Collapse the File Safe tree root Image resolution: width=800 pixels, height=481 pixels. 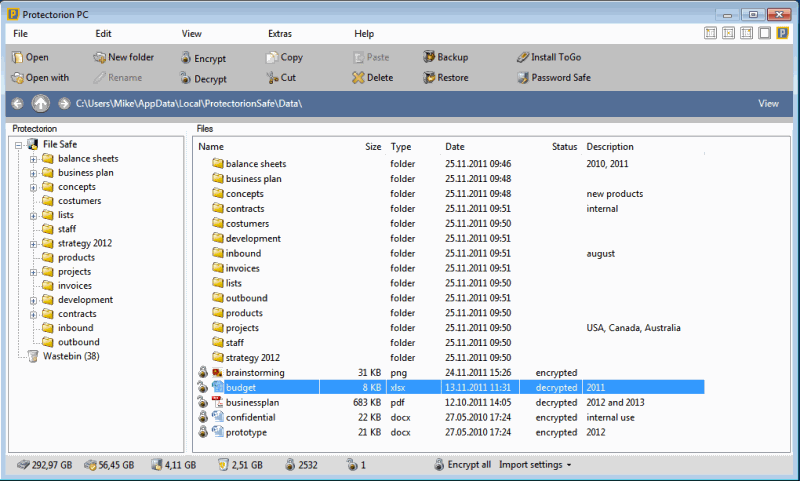coord(18,145)
